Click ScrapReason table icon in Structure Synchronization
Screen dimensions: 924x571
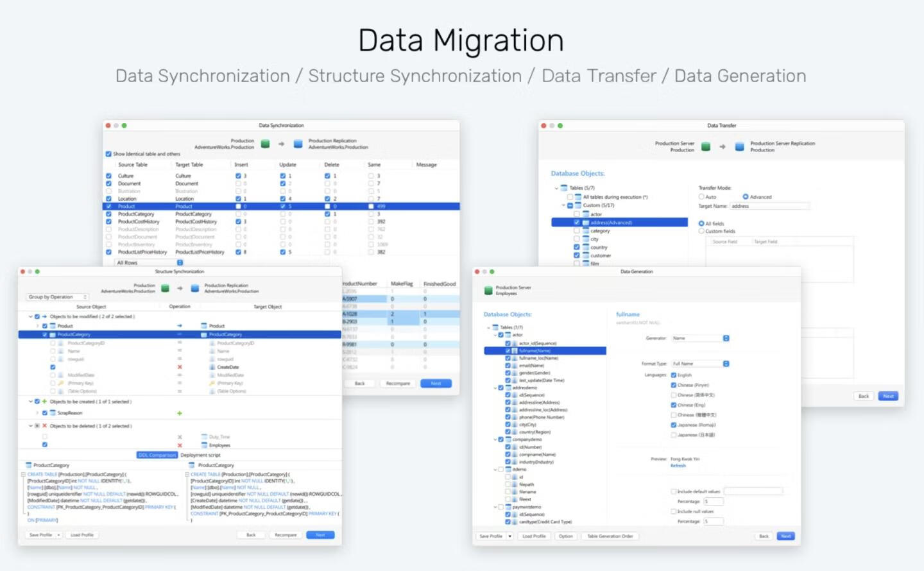(x=53, y=413)
